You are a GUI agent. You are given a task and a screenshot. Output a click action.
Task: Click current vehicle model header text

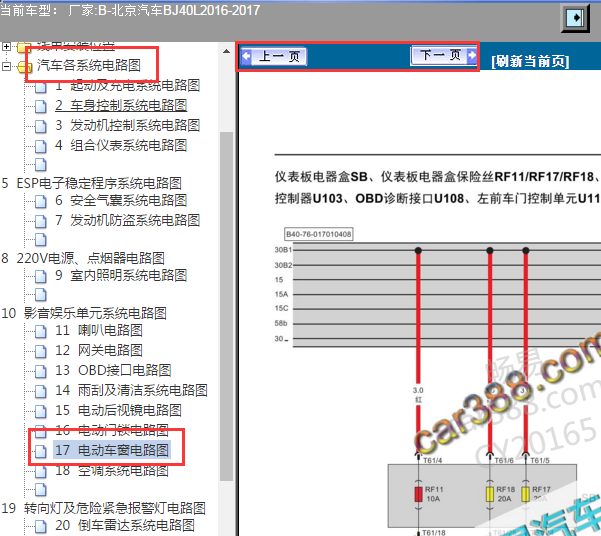click(130, 10)
